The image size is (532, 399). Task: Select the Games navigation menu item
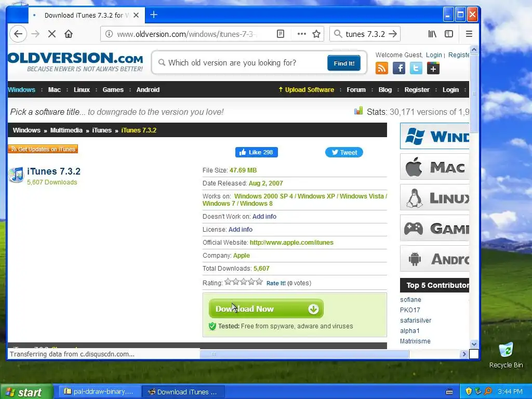click(x=113, y=90)
